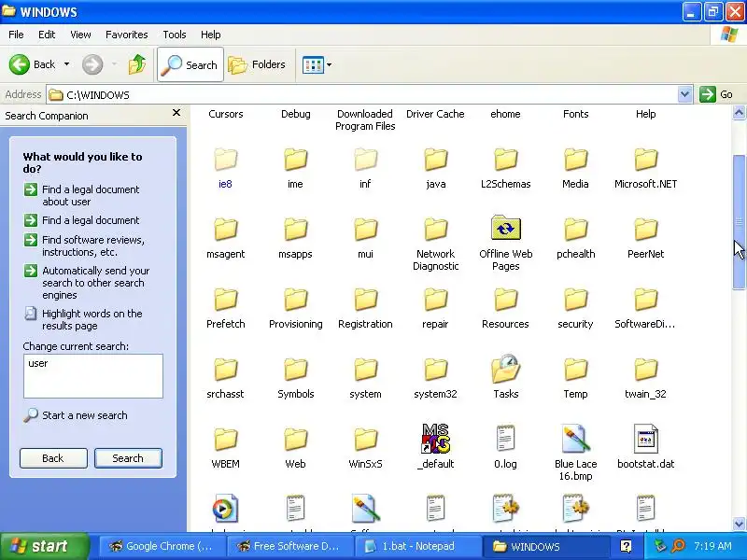Click the vertical scrollbar thumb
This screenshot has height=560, width=747.
click(739, 221)
